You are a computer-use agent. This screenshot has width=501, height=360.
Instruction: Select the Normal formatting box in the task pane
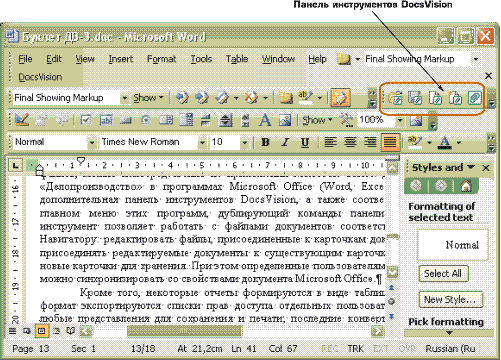(x=453, y=245)
